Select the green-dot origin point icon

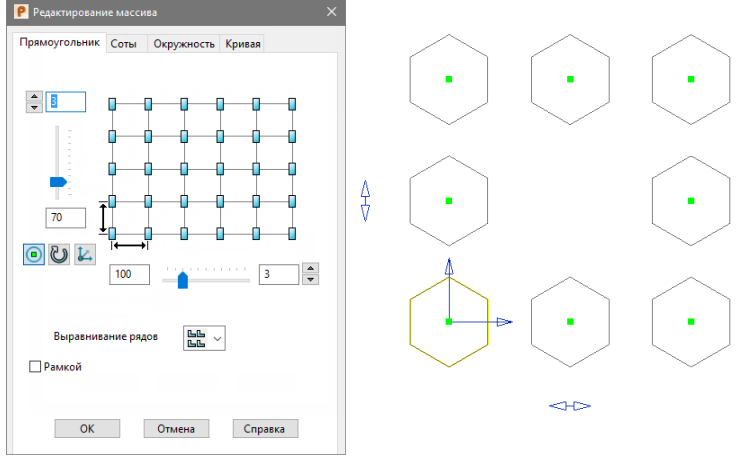click(34, 255)
